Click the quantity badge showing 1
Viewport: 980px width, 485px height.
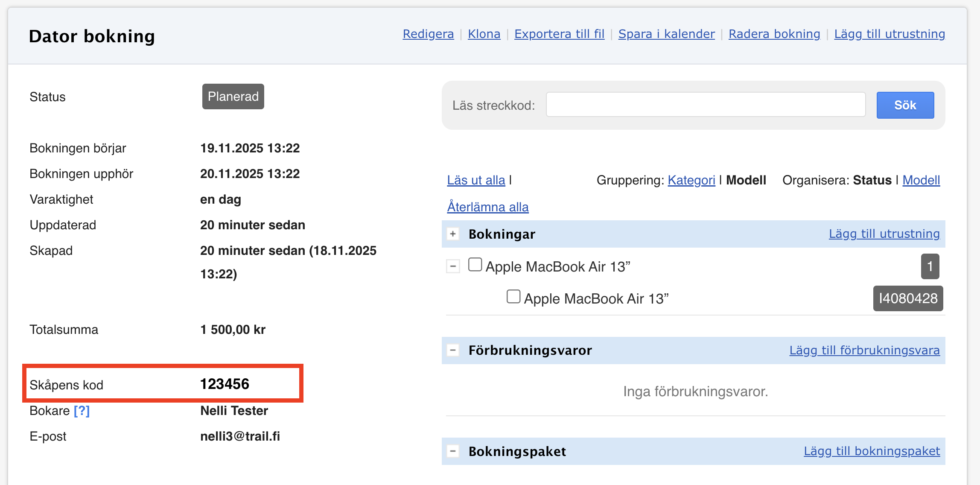(930, 266)
